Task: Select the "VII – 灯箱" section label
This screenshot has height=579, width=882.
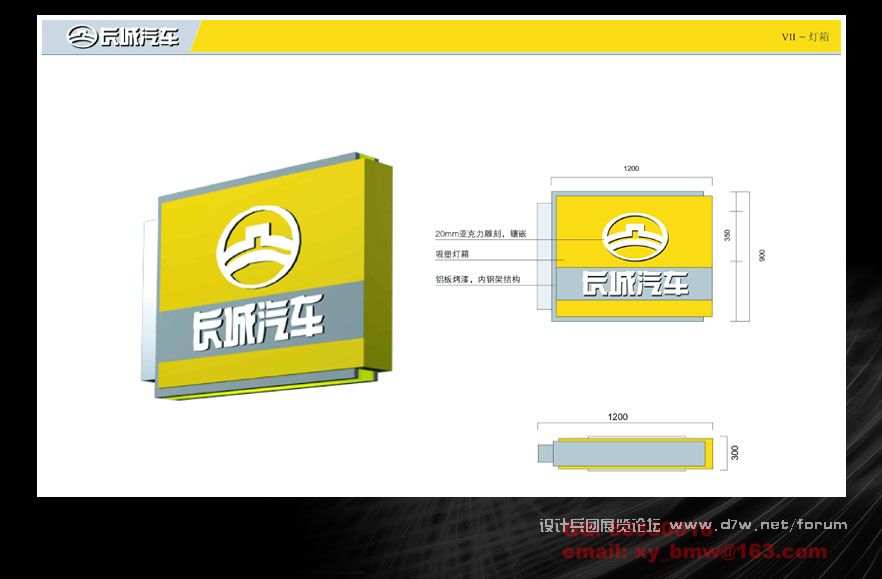Action: [805, 37]
